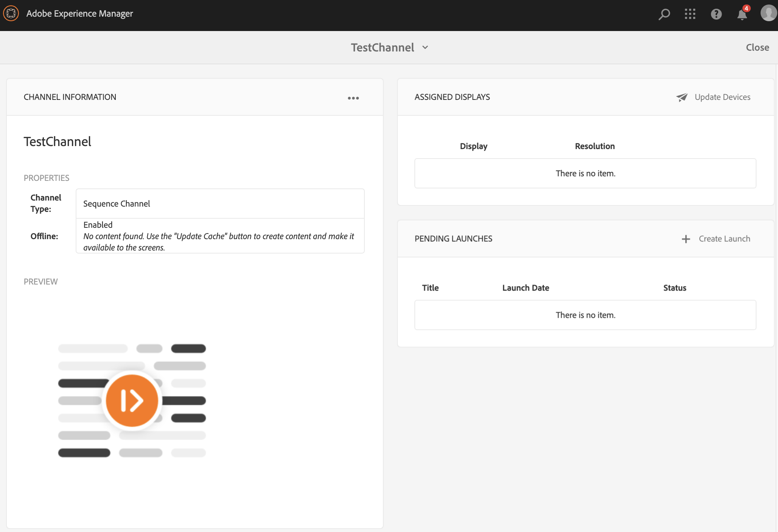Click the Resolution column header
The image size is (778, 532).
coord(594,146)
